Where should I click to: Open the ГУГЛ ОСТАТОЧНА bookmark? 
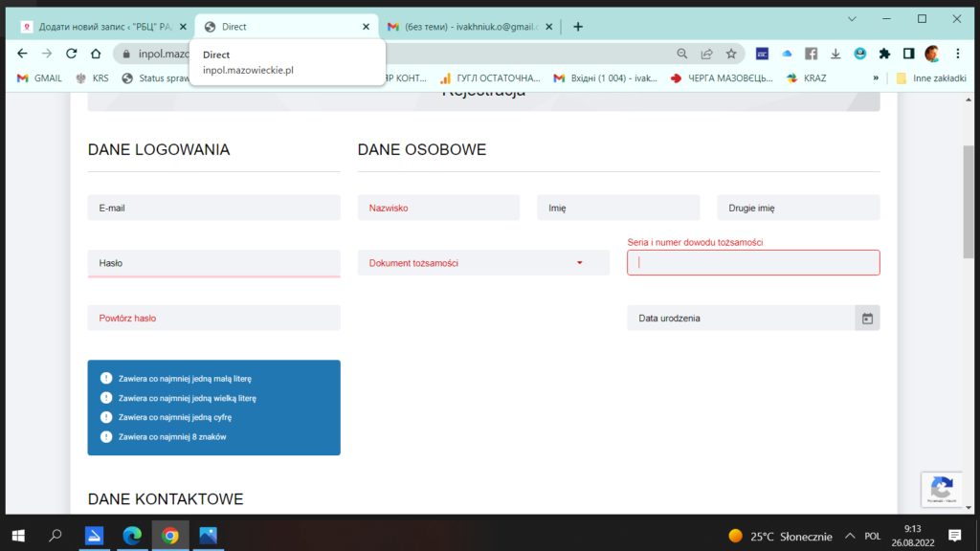tap(490, 78)
